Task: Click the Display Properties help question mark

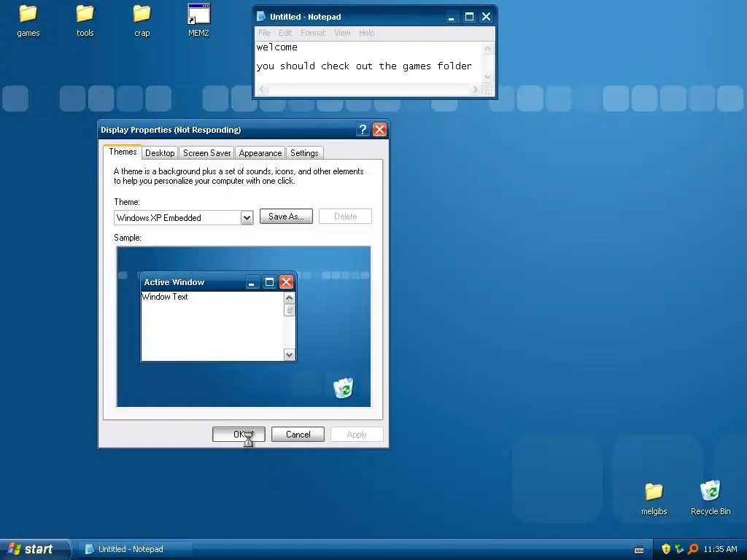Action: [363, 130]
